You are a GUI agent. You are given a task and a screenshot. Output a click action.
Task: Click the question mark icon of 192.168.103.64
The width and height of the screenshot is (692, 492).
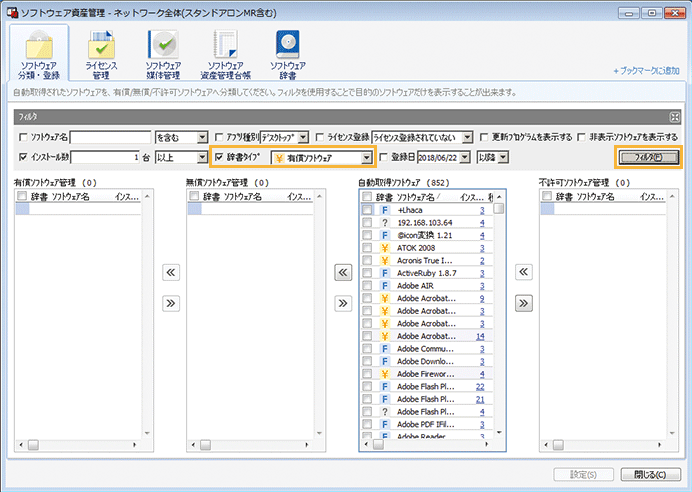tap(385, 222)
